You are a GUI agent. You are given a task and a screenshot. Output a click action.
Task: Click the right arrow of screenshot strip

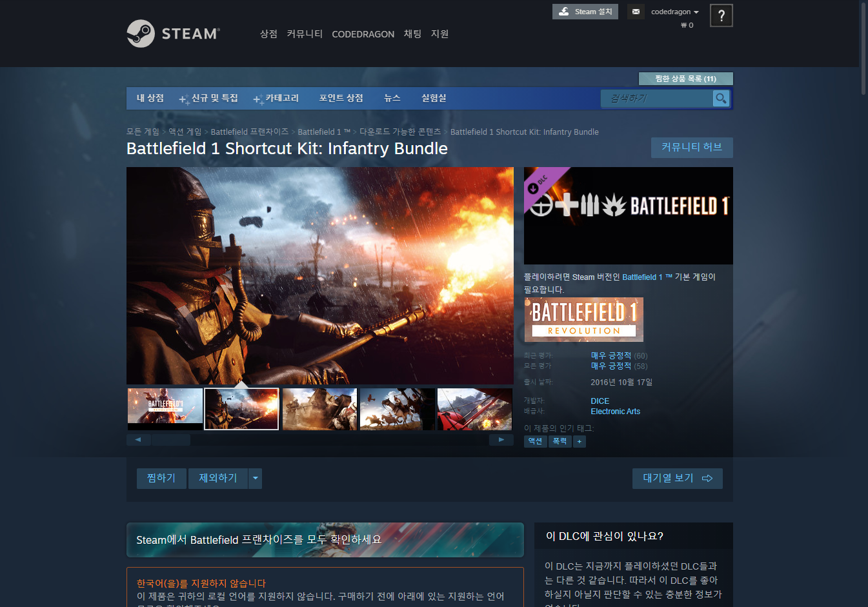click(501, 440)
